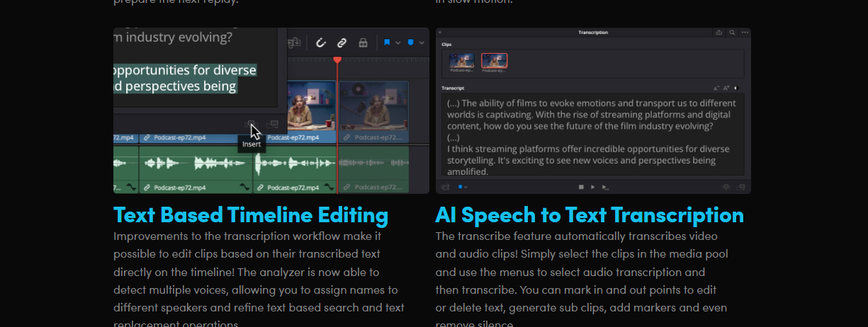Click the play-loop button right of Play

click(x=605, y=187)
